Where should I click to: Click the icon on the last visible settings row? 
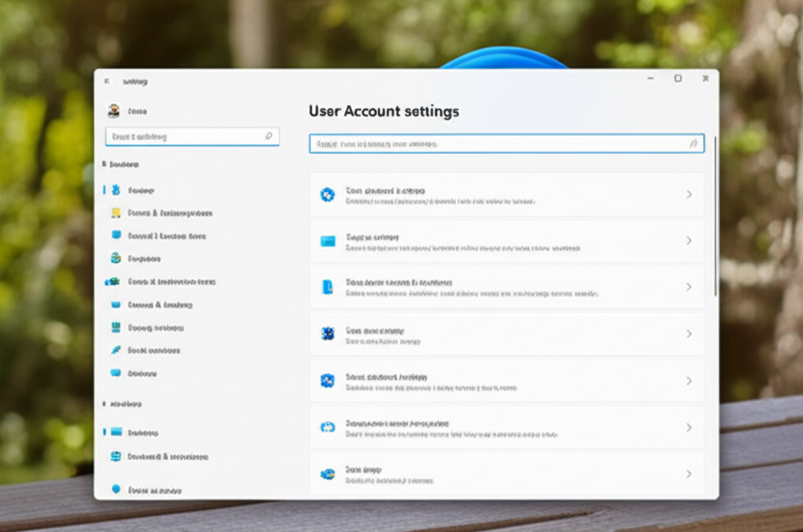click(327, 474)
